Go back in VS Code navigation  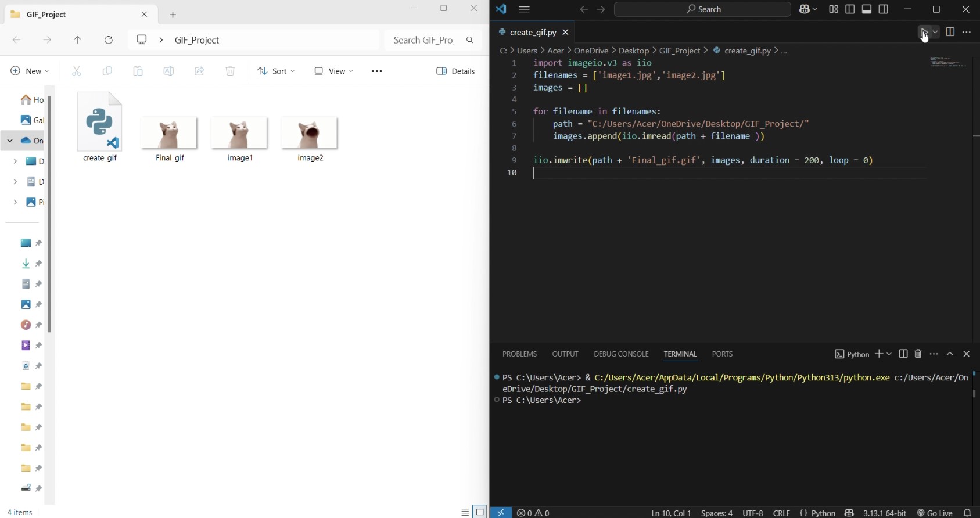(x=584, y=9)
